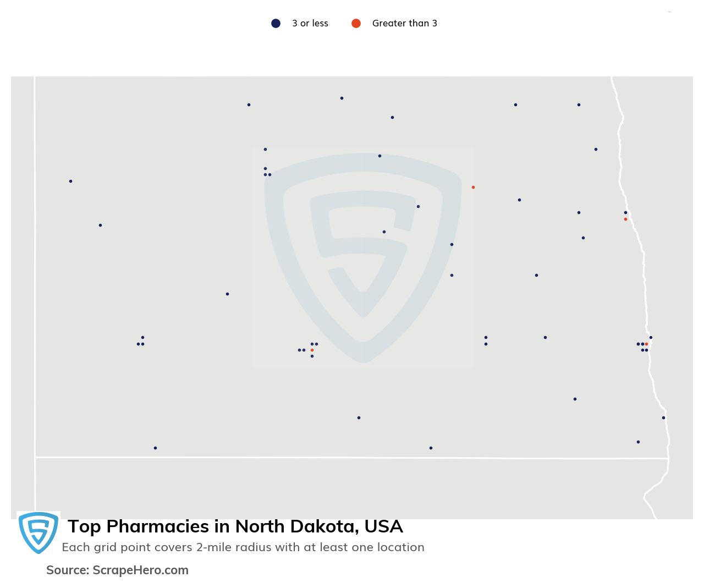The width and height of the screenshot is (704, 588).
Task: Toggle the 'Greater than 3' legend label
Action: (x=405, y=23)
